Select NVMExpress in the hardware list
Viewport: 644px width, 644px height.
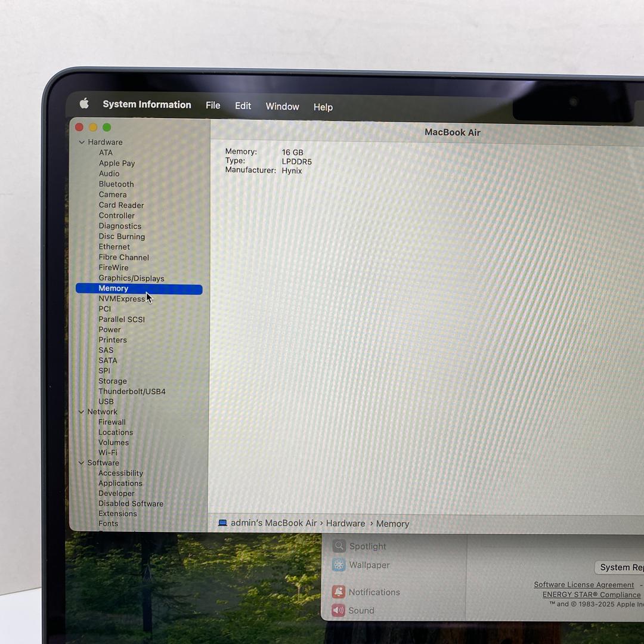point(122,299)
